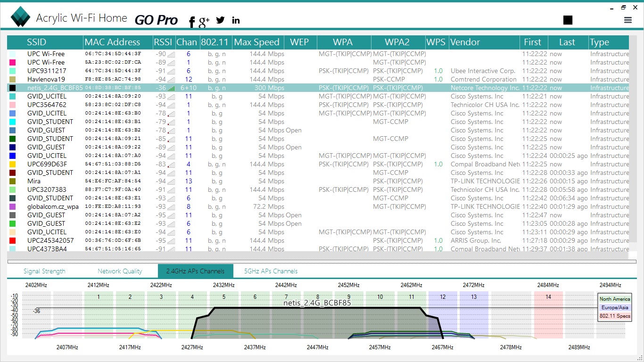The image size is (644, 362).
Task: Switch to Signal Strength tab
Action: click(44, 271)
